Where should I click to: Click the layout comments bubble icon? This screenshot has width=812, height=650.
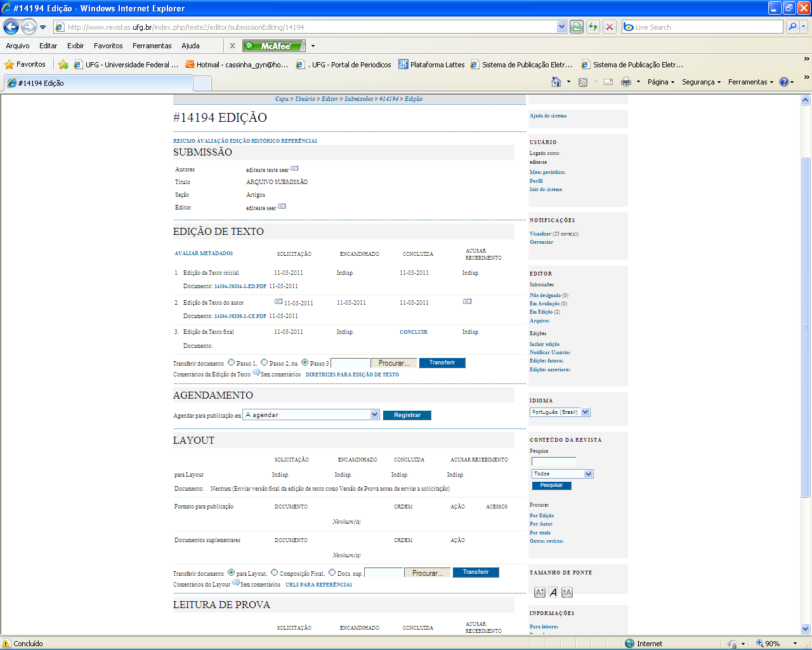point(236,583)
